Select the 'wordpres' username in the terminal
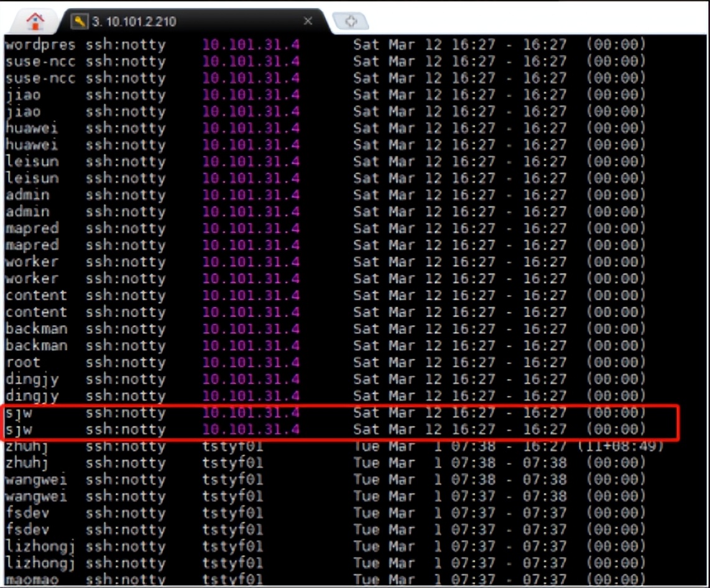Screen dimensions: 710x588 tap(40, 45)
